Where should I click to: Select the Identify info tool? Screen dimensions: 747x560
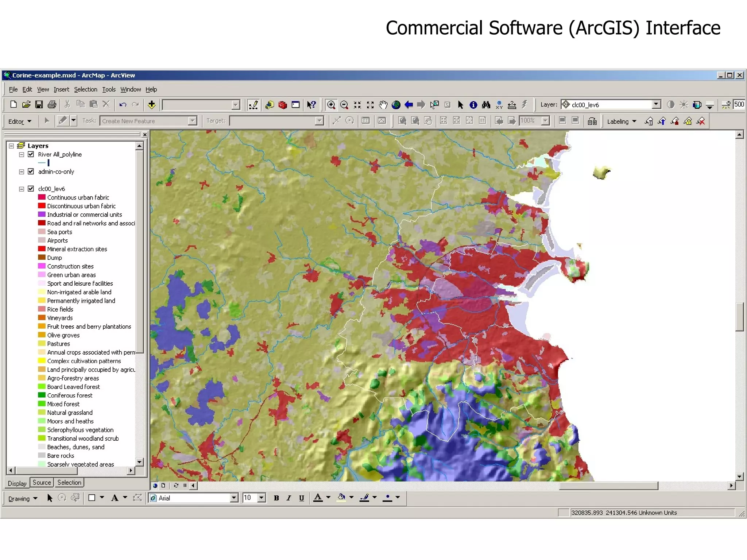(x=473, y=105)
